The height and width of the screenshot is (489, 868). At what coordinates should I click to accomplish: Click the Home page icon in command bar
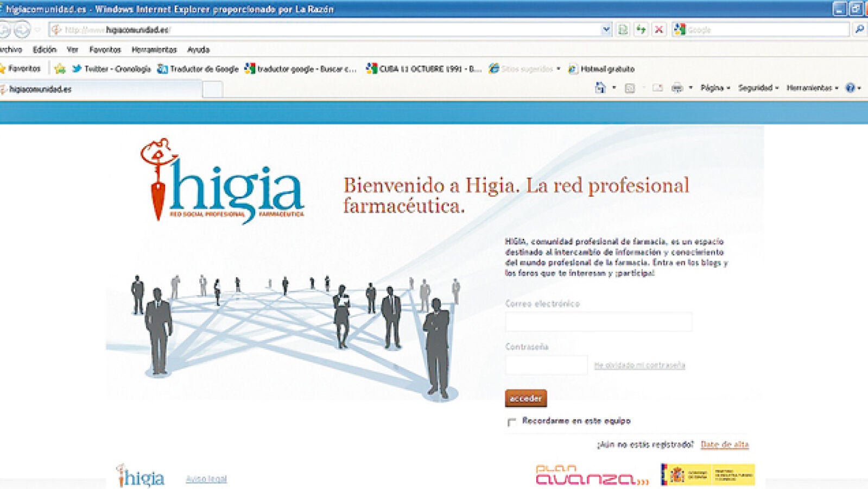pos(600,87)
